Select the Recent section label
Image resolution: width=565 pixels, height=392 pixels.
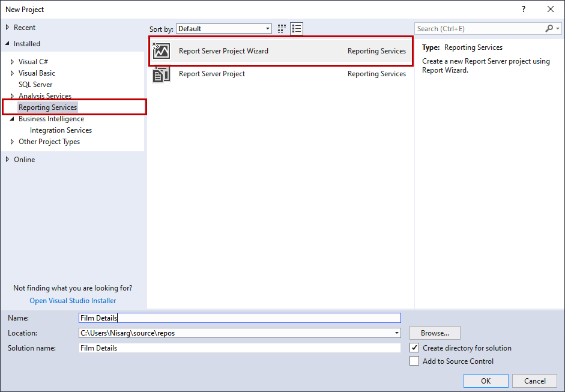pos(25,28)
